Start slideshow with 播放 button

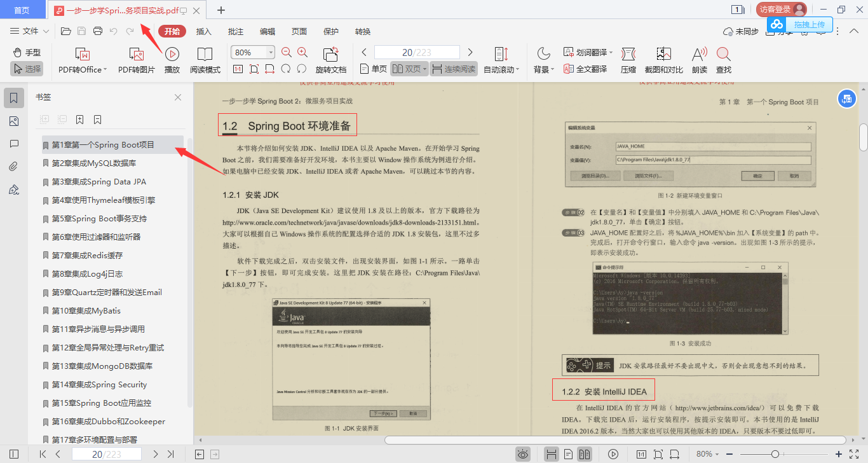point(172,60)
